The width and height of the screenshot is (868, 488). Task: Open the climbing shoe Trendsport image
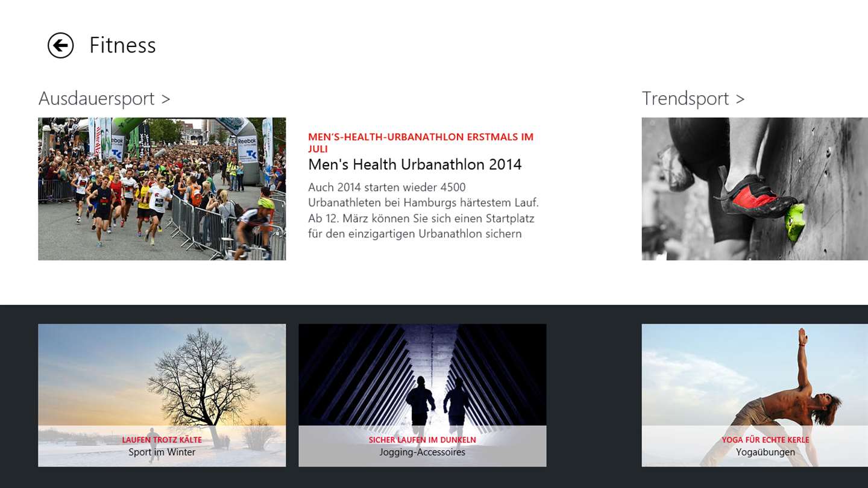(755, 189)
